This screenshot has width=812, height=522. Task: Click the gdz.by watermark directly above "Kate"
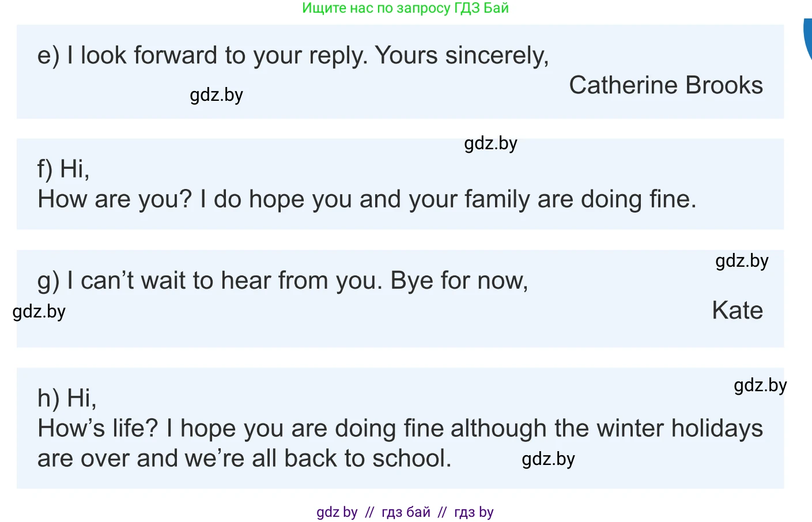(742, 260)
